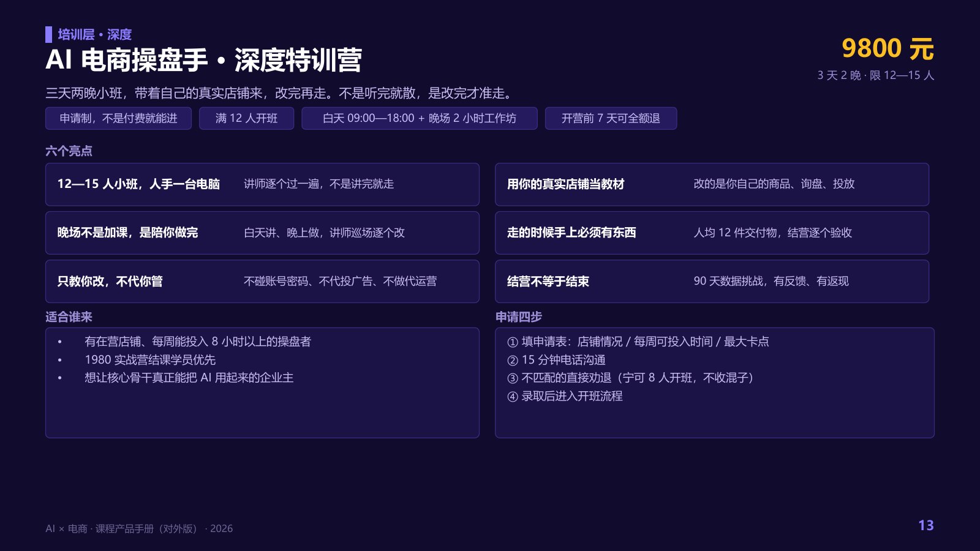Click the title 'AI 电商操盘手 · 深度特训营'
Screen dimensions: 980x551
tap(203, 60)
